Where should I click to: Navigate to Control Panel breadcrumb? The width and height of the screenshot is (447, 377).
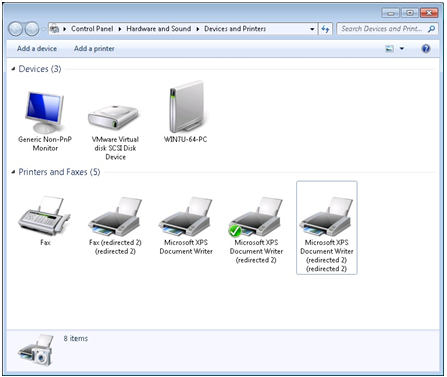pos(92,29)
